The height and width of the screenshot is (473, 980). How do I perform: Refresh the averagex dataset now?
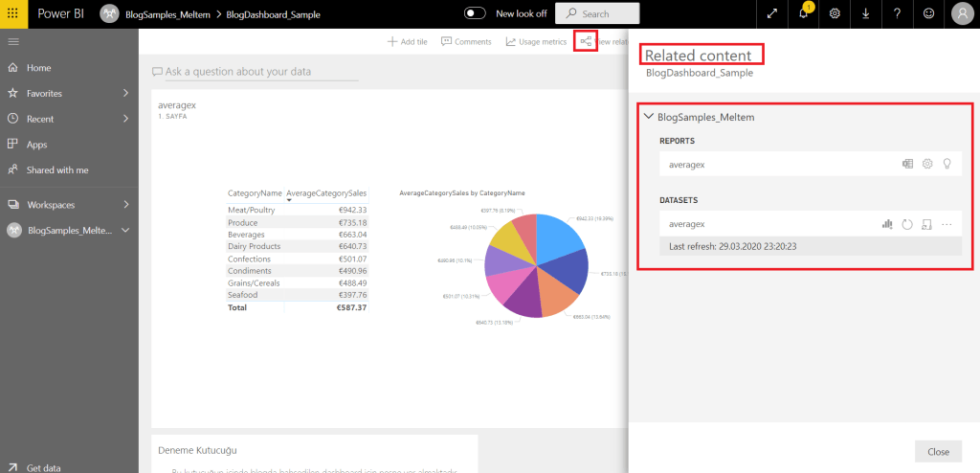click(907, 224)
